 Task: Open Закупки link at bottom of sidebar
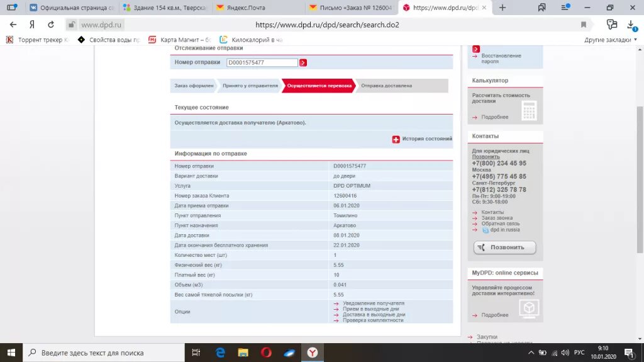(x=487, y=337)
